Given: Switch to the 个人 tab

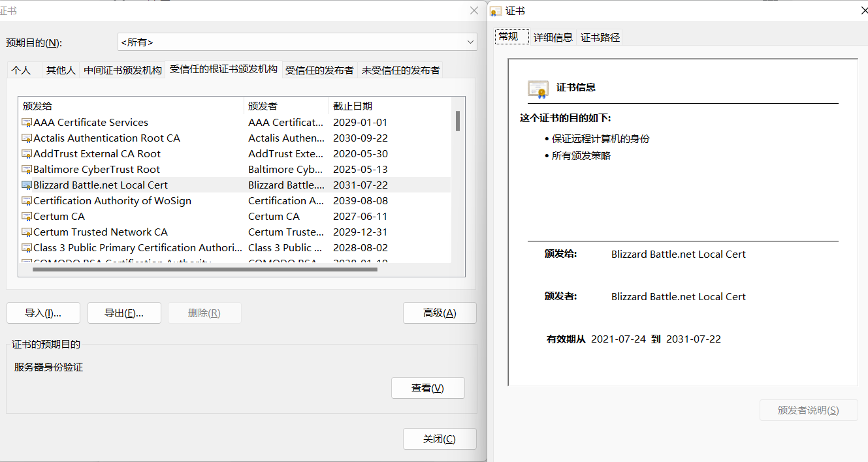Looking at the screenshot, I should click(x=21, y=70).
